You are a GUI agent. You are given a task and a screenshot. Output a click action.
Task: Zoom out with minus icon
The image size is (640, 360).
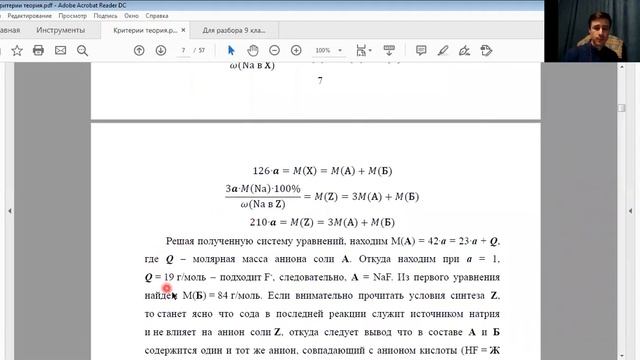(x=274, y=50)
